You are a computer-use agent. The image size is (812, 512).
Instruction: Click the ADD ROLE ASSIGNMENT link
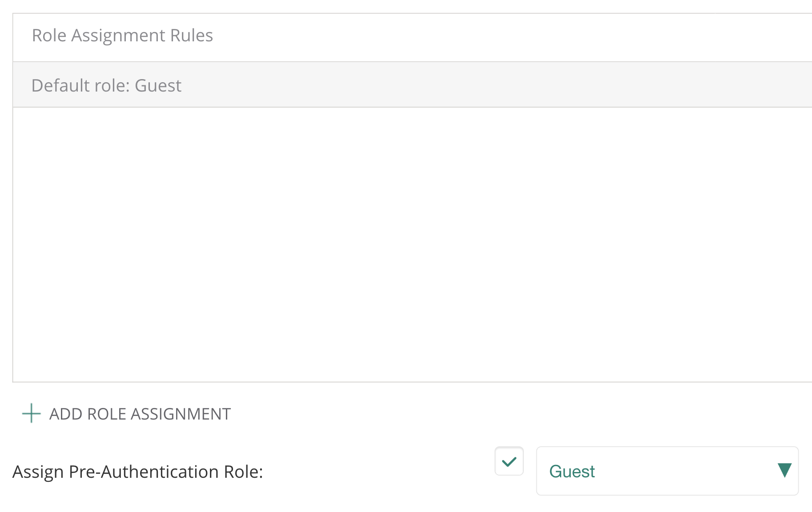pyautogui.click(x=140, y=414)
